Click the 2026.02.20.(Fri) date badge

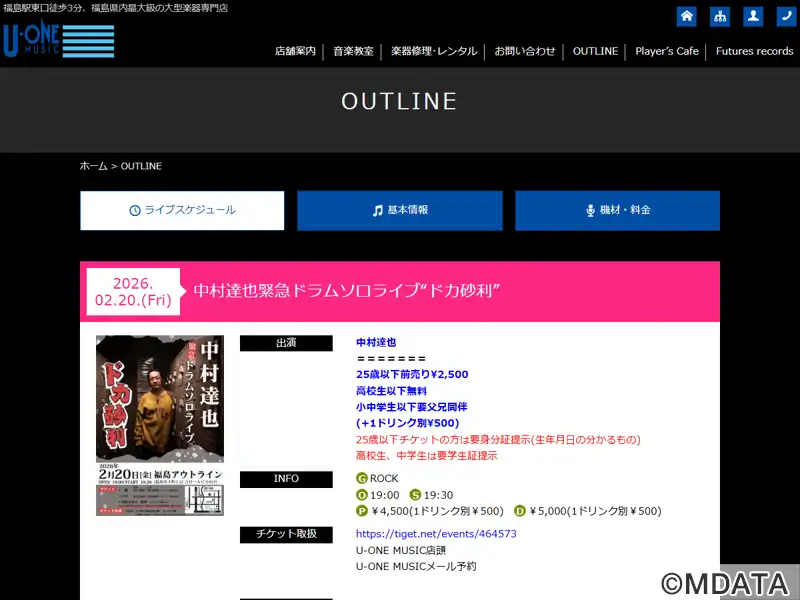(133, 291)
